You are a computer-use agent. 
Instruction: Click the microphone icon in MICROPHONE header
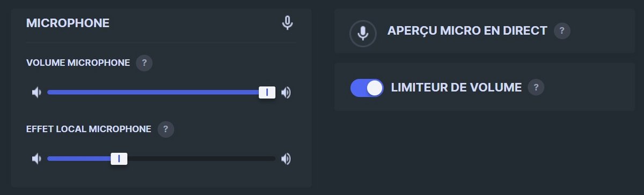tap(288, 23)
